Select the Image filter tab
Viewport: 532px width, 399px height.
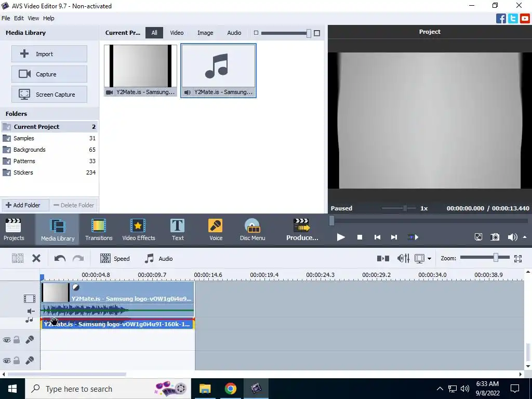click(x=205, y=33)
